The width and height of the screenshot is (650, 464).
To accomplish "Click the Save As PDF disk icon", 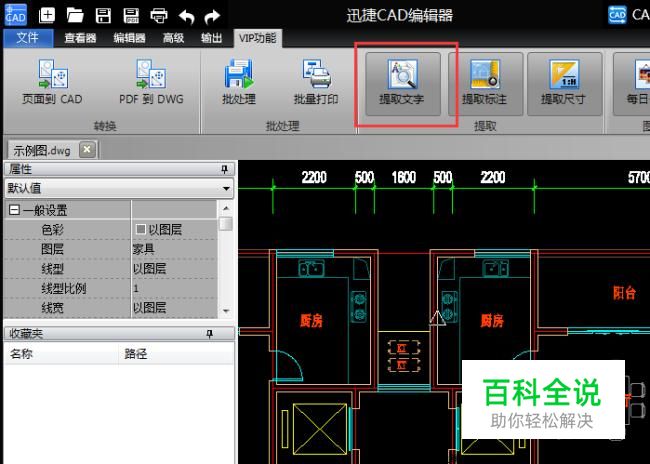I will pyautogui.click(x=131, y=15).
